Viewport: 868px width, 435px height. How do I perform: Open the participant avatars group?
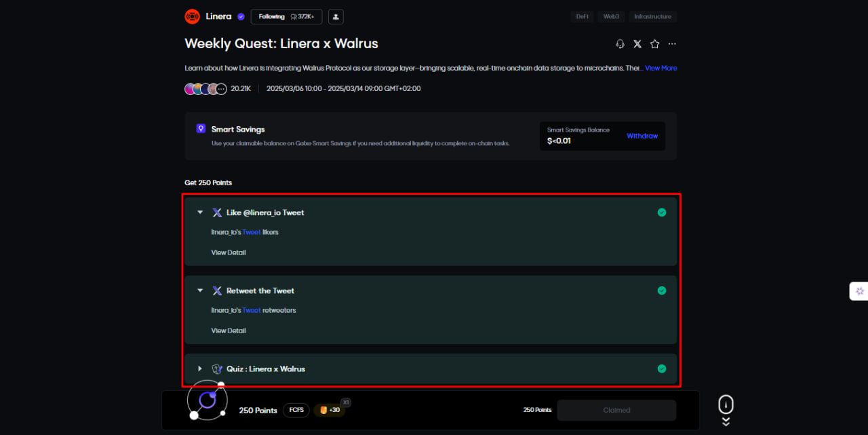click(x=205, y=88)
